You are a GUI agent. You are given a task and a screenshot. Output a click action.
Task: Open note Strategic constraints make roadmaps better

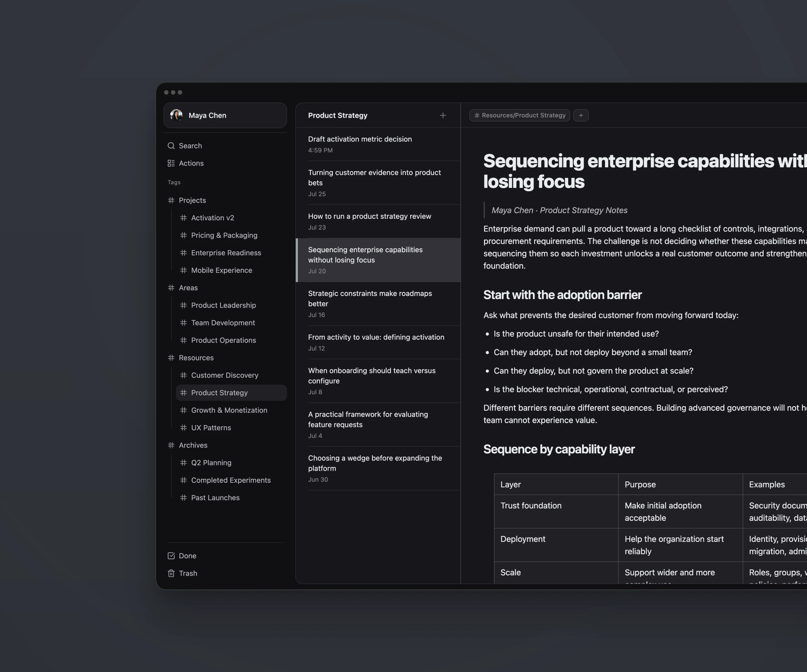click(x=378, y=304)
